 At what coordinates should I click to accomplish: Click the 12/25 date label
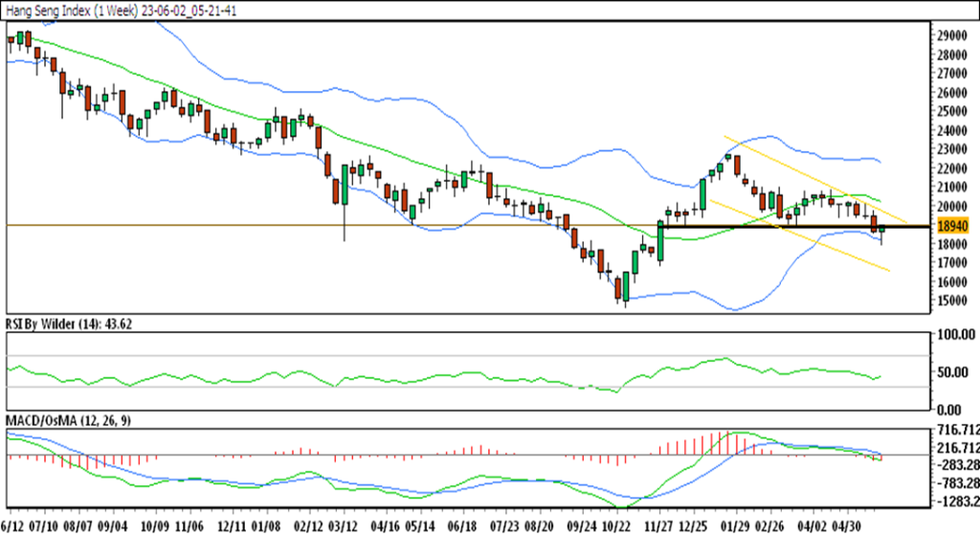click(693, 526)
